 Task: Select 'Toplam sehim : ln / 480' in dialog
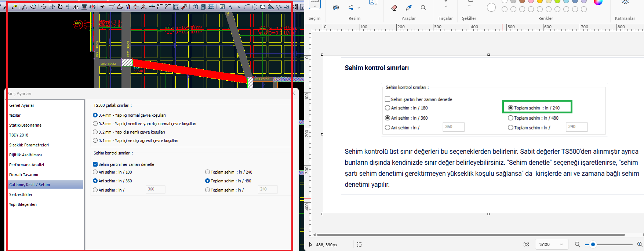207,181
